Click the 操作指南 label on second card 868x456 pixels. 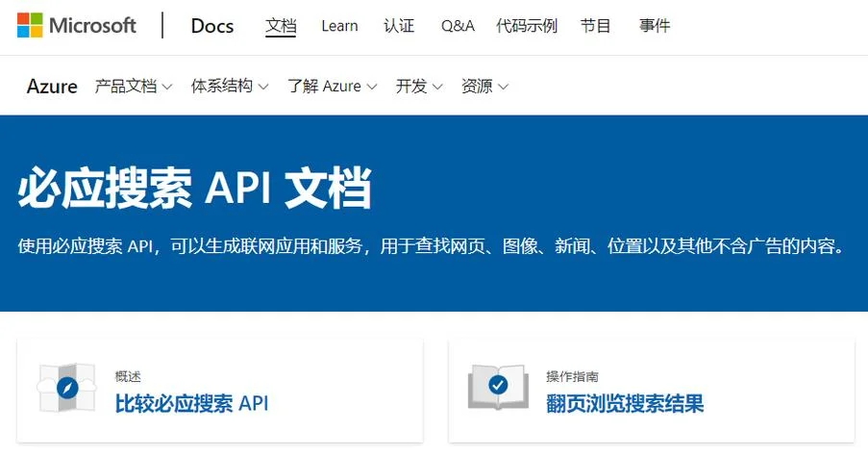pyautogui.click(x=572, y=377)
